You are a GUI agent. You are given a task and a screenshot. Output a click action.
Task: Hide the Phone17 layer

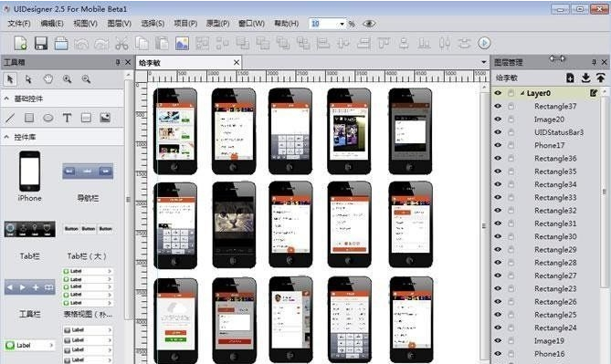coord(498,145)
